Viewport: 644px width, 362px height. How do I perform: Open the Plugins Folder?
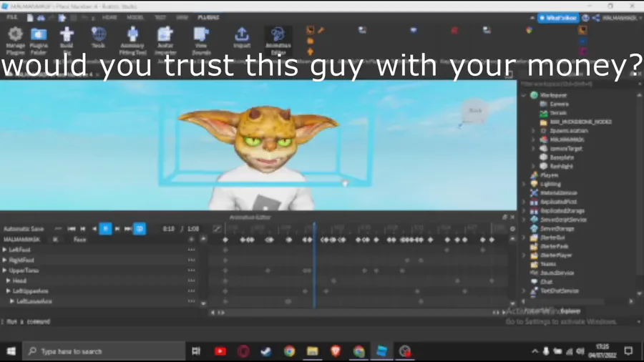pyautogui.click(x=39, y=40)
